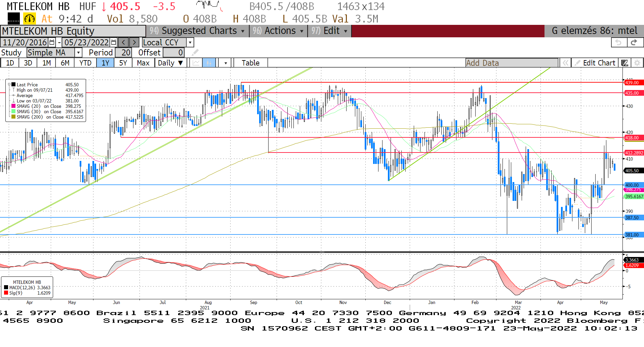
Task: Open the start date calendar picker
Action: click(52, 42)
